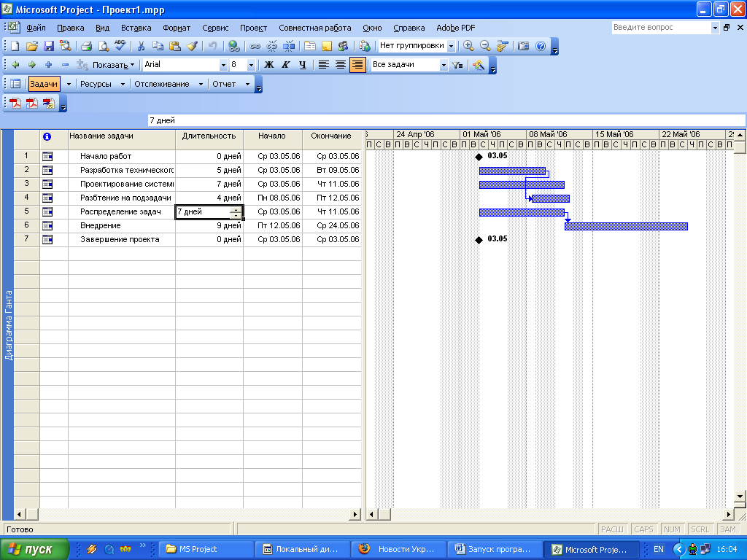Open Microsoft Project help question mark
The width and height of the screenshot is (747, 560).
[x=541, y=46]
